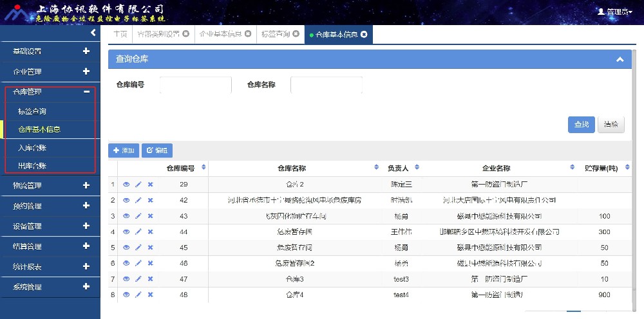Sort table by 贮存量(吨) column

pos(627,167)
